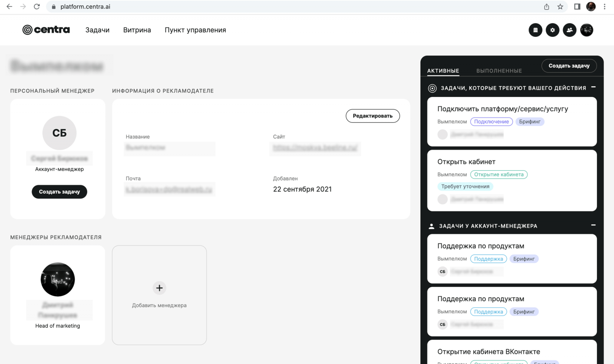Open settings gear icon in header
This screenshot has height=364, width=614.
tap(553, 30)
